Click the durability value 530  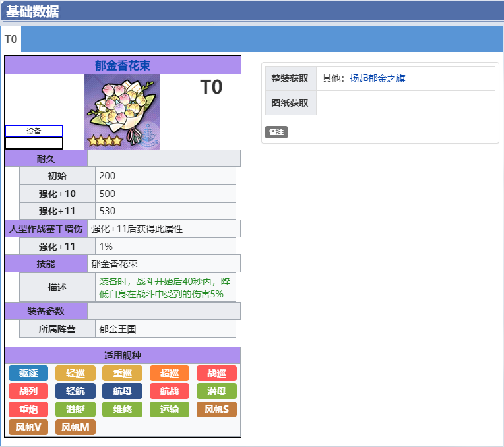pos(166,211)
